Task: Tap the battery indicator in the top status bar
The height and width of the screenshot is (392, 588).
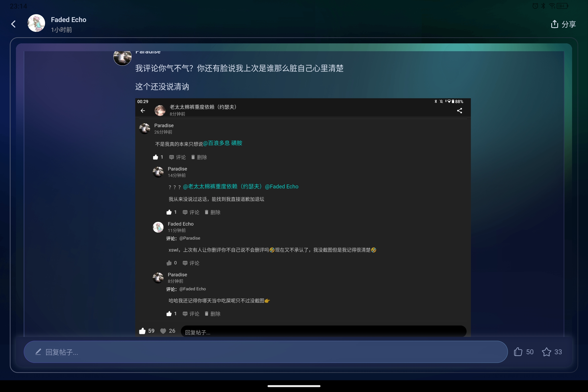Action: [563, 6]
